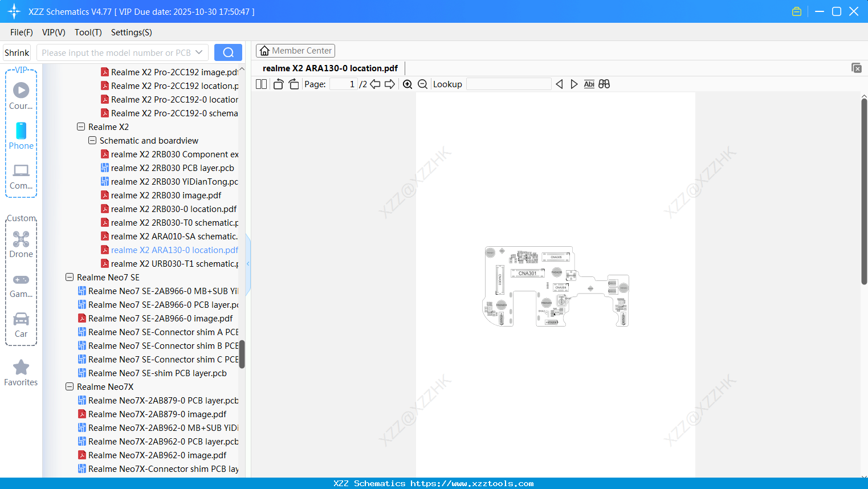Click the binoculars search icon

pyautogui.click(x=604, y=84)
